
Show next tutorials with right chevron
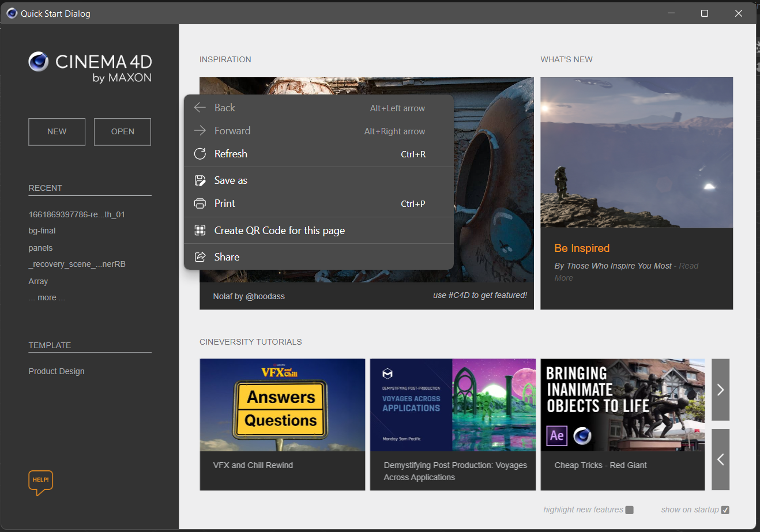[x=720, y=390]
